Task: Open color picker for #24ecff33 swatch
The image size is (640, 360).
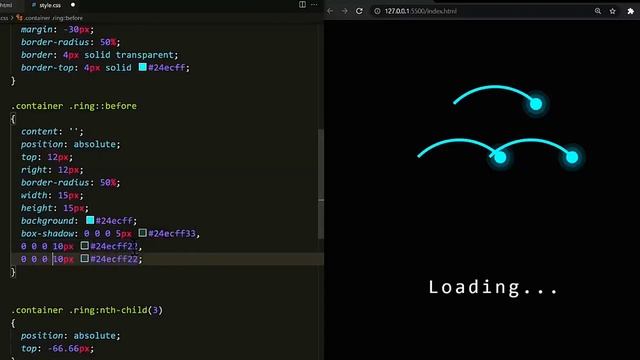Action: [x=142, y=233]
